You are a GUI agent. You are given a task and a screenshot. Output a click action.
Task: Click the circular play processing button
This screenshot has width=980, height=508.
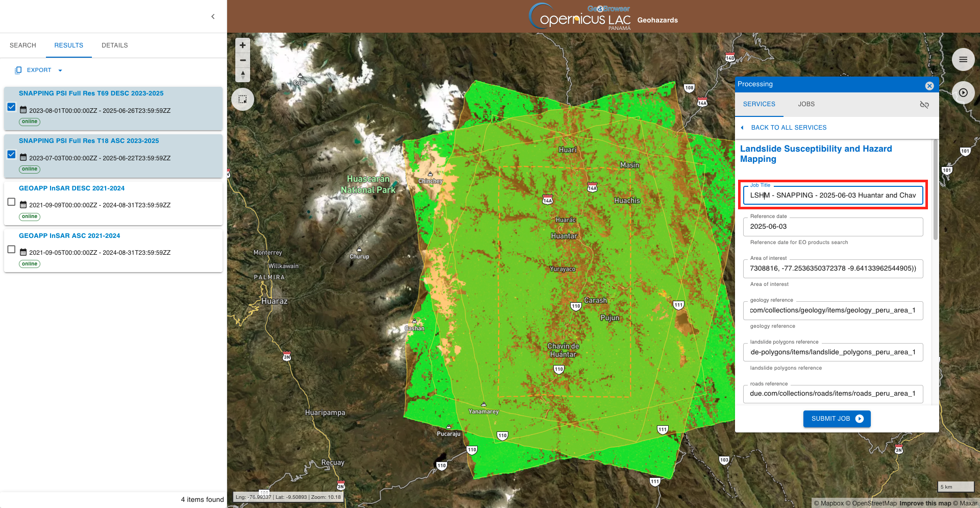click(x=963, y=93)
